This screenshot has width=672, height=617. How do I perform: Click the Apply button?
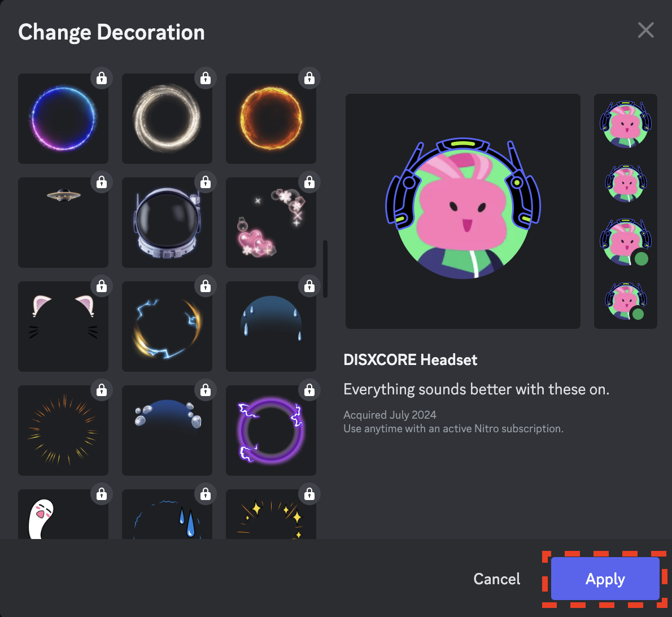[605, 579]
